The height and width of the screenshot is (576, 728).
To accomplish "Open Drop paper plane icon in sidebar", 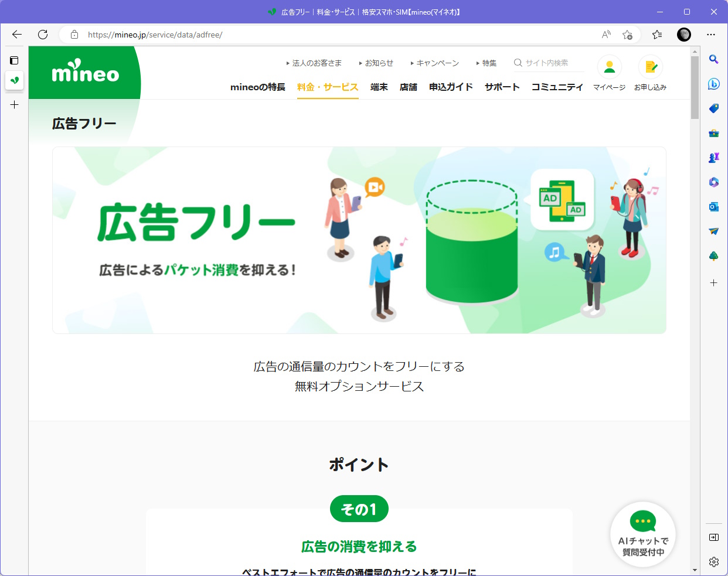I will tap(714, 231).
